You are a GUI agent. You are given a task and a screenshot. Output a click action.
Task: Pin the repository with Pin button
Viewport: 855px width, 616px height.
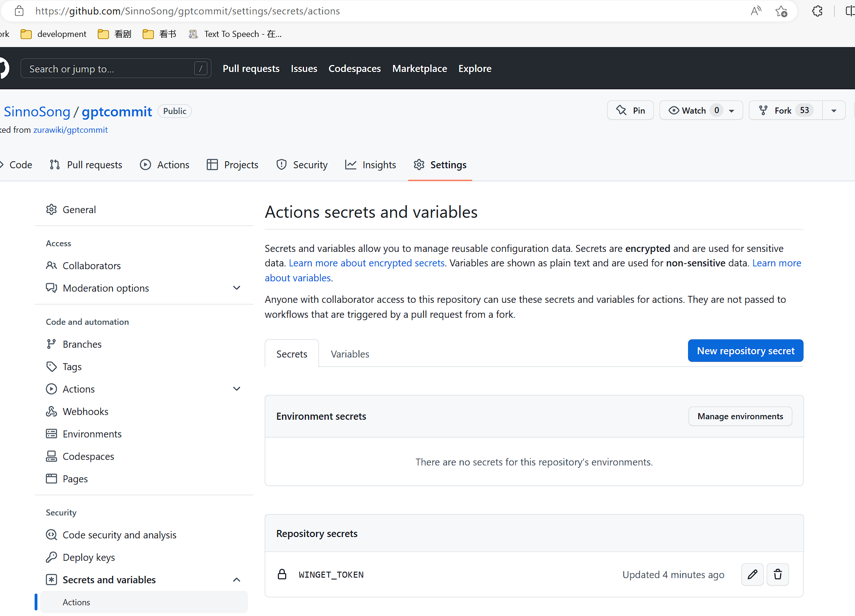pos(630,110)
